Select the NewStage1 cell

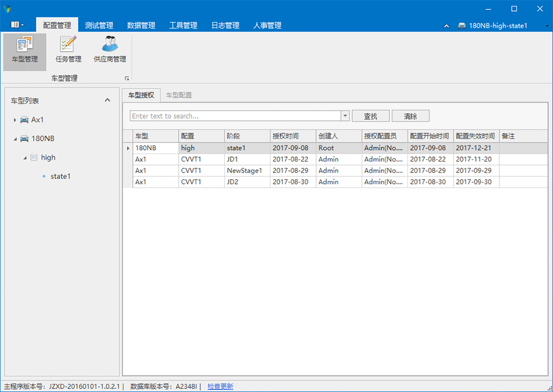click(247, 170)
